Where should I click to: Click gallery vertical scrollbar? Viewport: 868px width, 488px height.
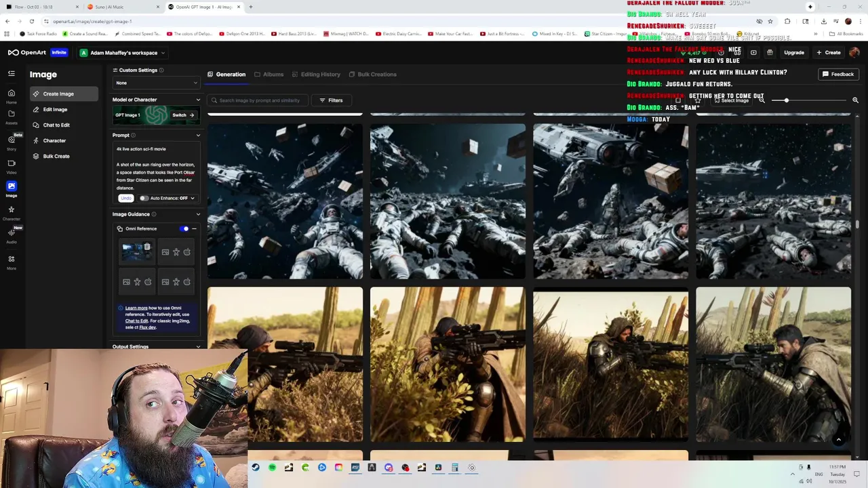tap(858, 224)
